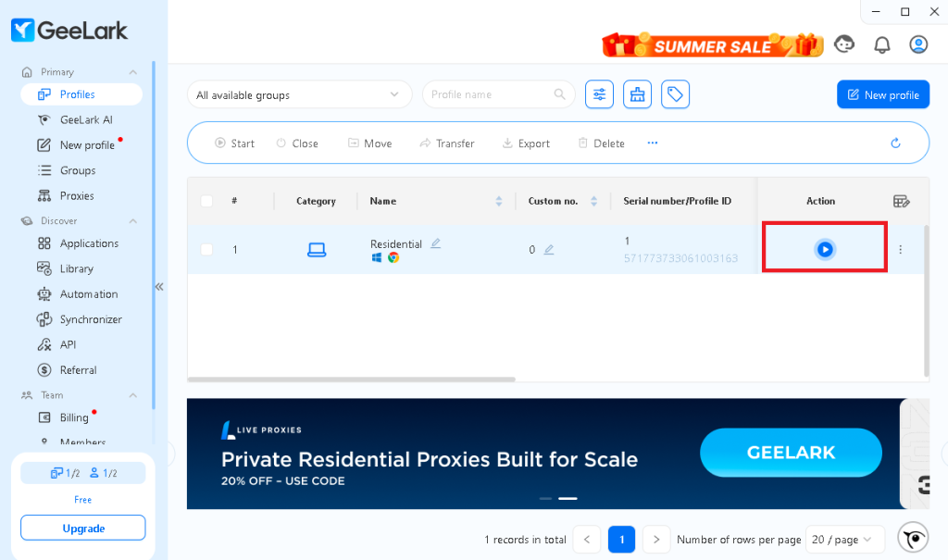Toggle the select-all header checkbox

pyautogui.click(x=206, y=201)
